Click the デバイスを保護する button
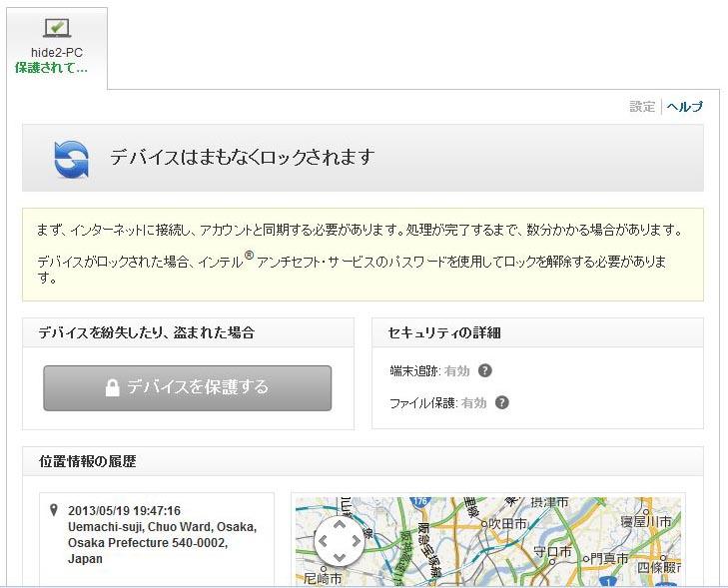 point(188,388)
